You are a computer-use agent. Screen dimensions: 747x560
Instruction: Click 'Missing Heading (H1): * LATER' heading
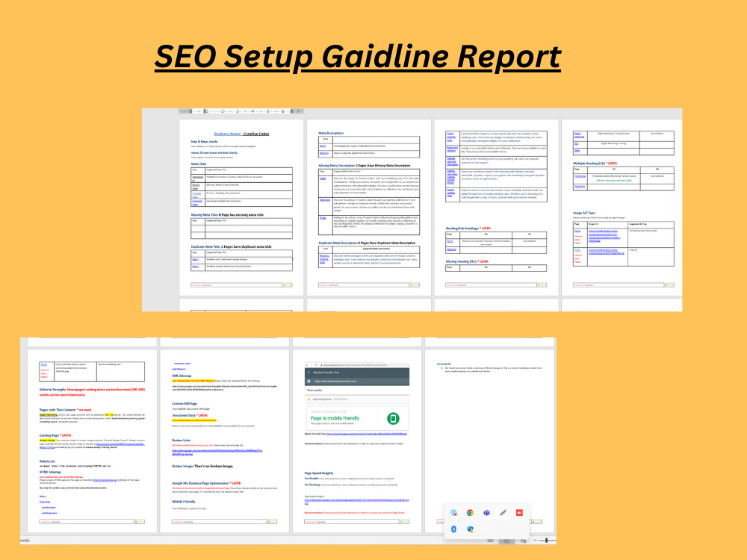467,261
